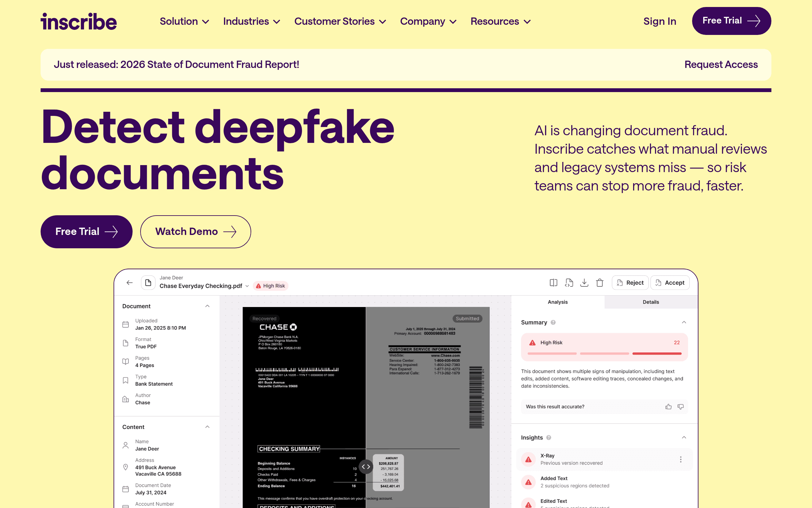Image resolution: width=812 pixels, height=508 pixels.
Task: Click the book icon beside Pages
Action: (126, 362)
